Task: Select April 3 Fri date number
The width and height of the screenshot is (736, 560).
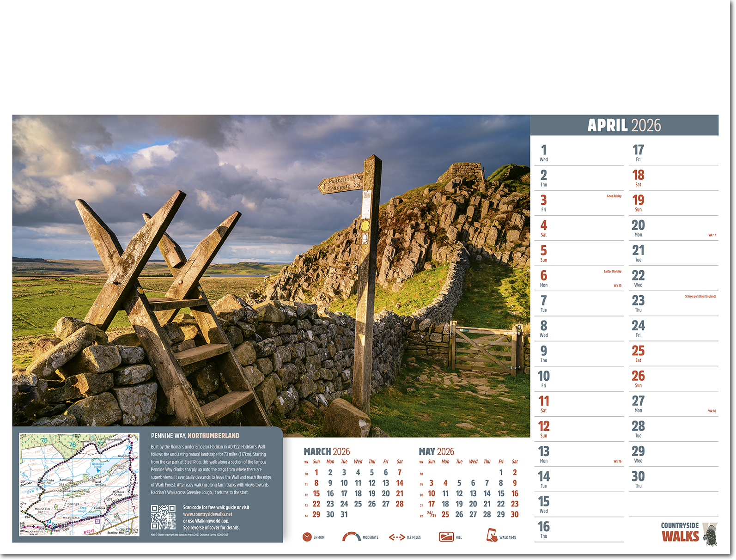Action: 544,200
